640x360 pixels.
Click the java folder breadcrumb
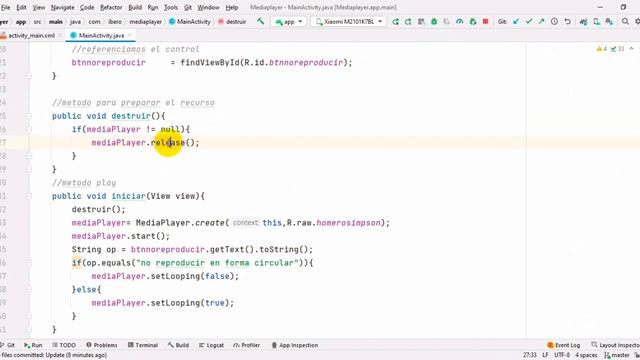click(76, 22)
